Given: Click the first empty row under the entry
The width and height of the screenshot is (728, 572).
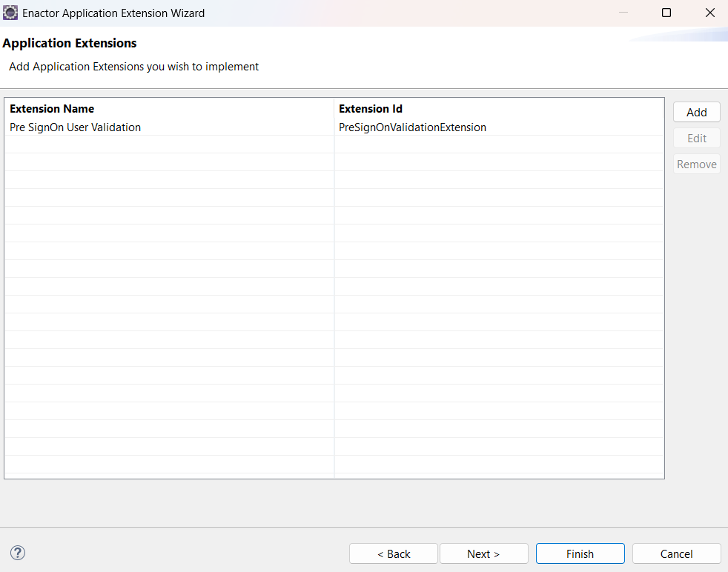Looking at the screenshot, I should pyautogui.click(x=169, y=144).
